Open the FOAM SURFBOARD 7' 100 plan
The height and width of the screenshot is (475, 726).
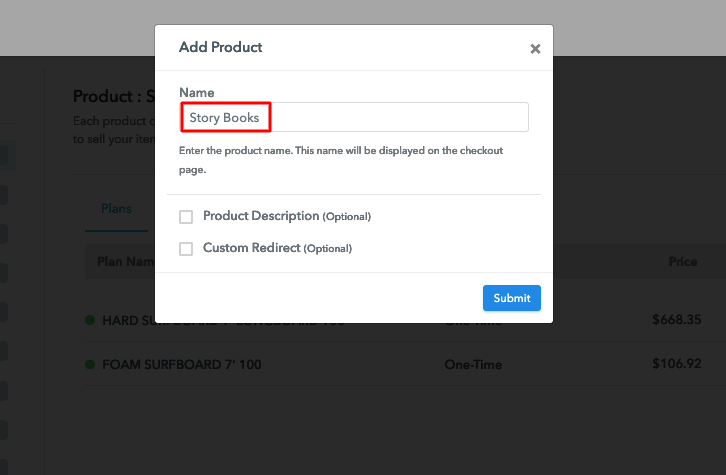(x=182, y=365)
